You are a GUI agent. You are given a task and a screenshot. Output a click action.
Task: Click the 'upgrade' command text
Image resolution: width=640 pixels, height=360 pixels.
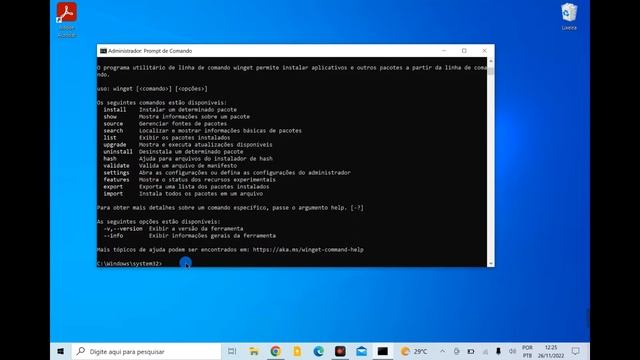pos(115,144)
